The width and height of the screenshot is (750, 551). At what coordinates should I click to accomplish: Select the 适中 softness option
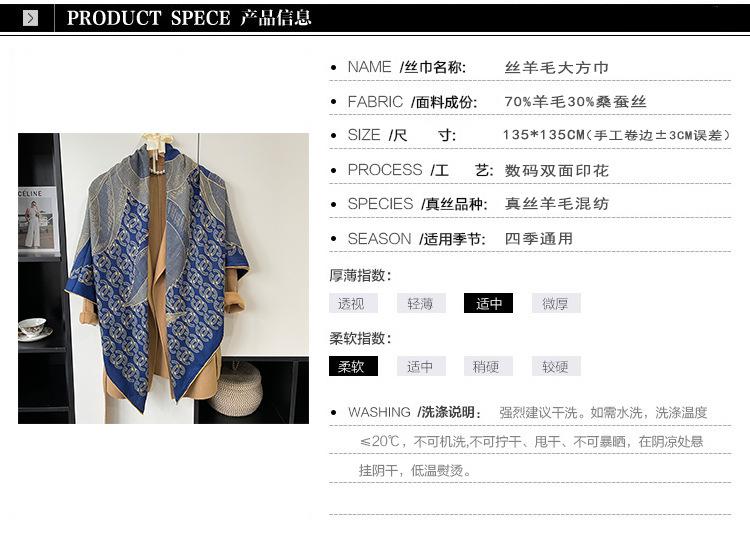pos(421,366)
